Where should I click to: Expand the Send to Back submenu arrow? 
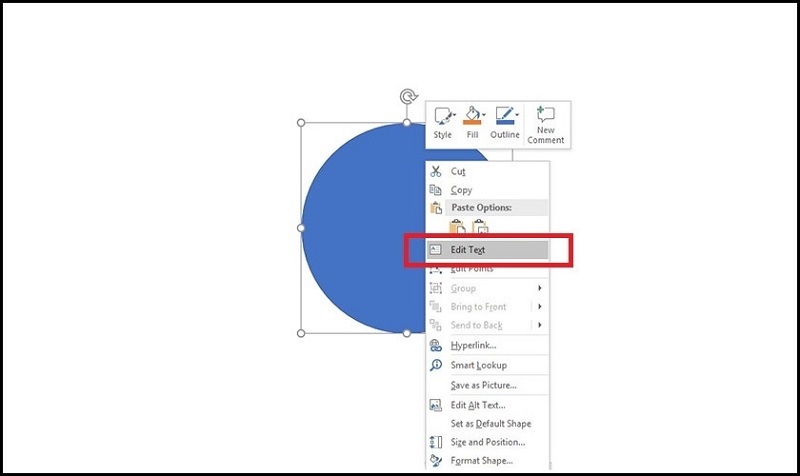(540, 325)
